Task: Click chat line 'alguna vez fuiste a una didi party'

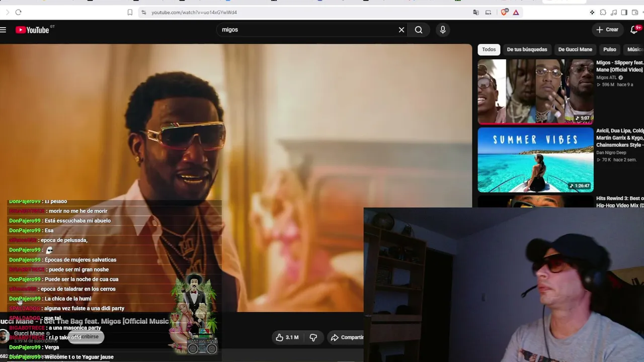Action: pos(84,309)
